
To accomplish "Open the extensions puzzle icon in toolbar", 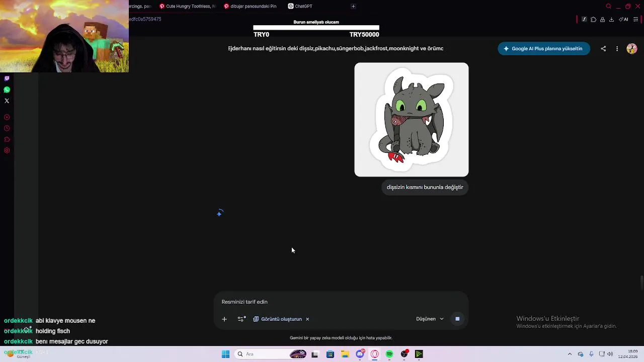I will coord(593,19).
